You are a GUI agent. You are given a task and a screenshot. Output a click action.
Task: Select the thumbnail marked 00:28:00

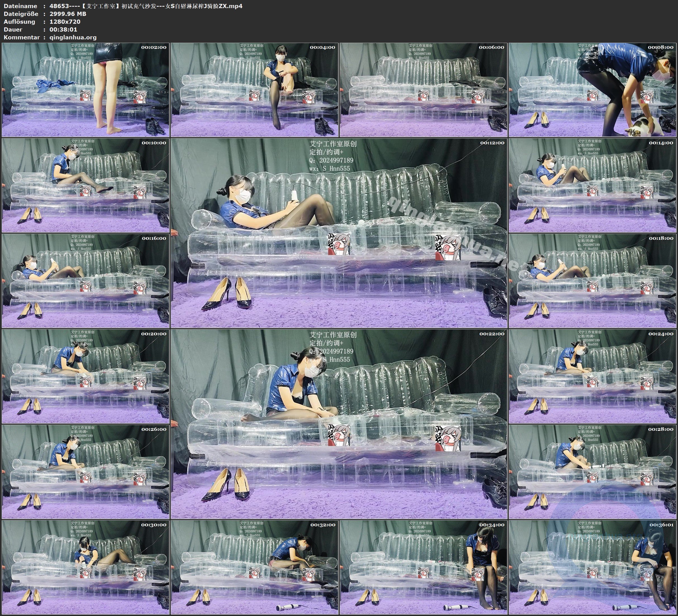(x=592, y=472)
